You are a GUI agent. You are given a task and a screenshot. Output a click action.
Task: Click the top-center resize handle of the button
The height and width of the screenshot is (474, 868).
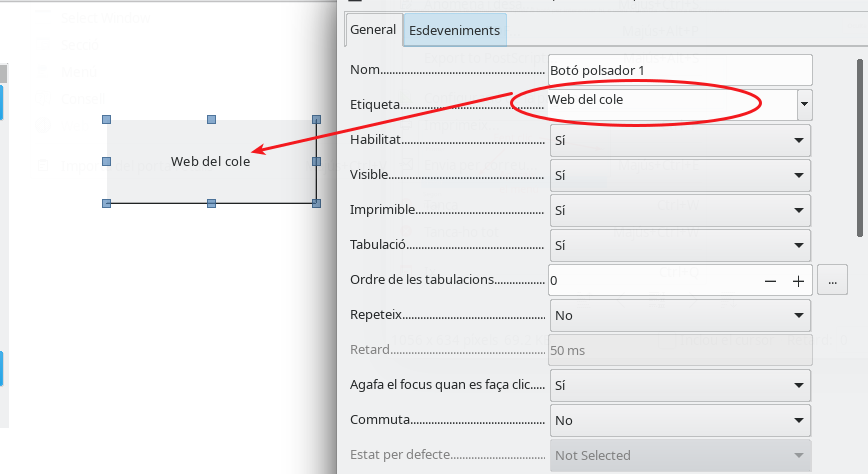211,119
